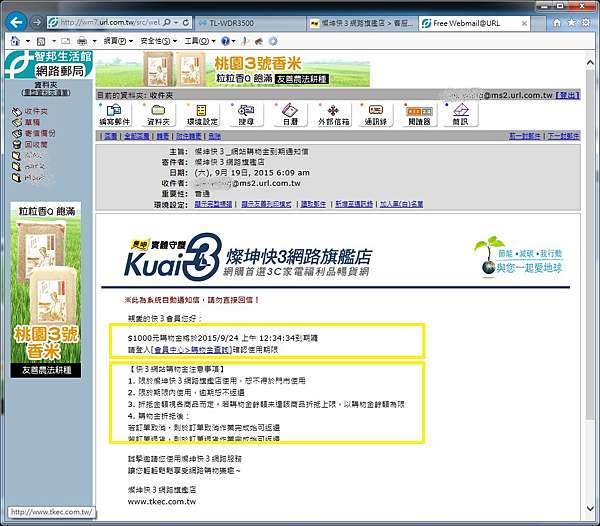This screenshot has width=600, height=526.
Task: Open 環境設定 settings toolbar icon
Action: click(x=202, y=114)
